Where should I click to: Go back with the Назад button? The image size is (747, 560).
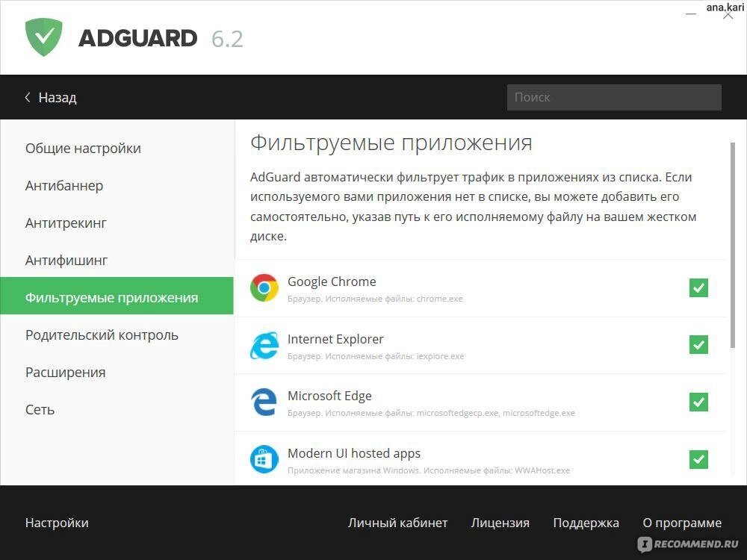coord(51,97)
